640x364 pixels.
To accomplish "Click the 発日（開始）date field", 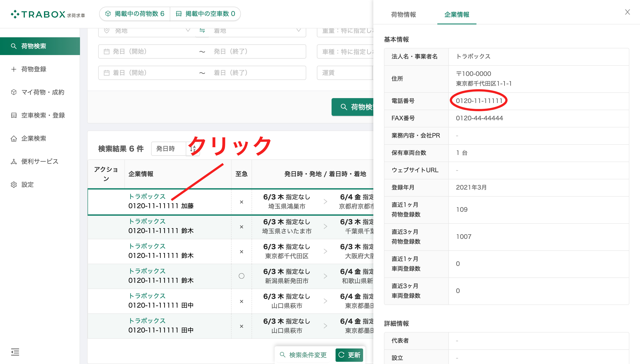I will pyautogui.click(x=148, y=51).
